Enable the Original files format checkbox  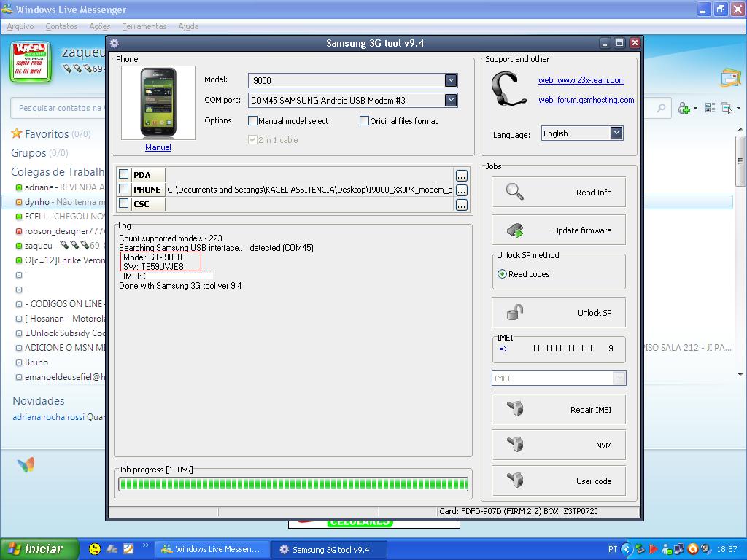[x=364, y=121]
